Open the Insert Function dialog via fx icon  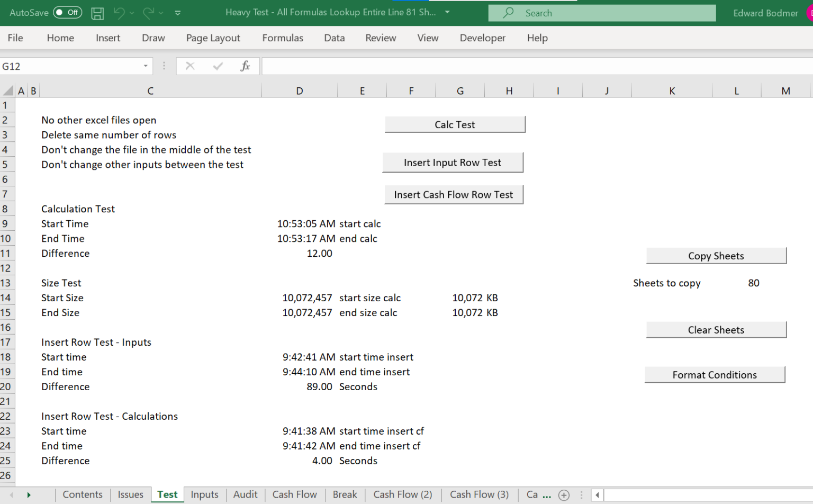click(x=245, y=66)
